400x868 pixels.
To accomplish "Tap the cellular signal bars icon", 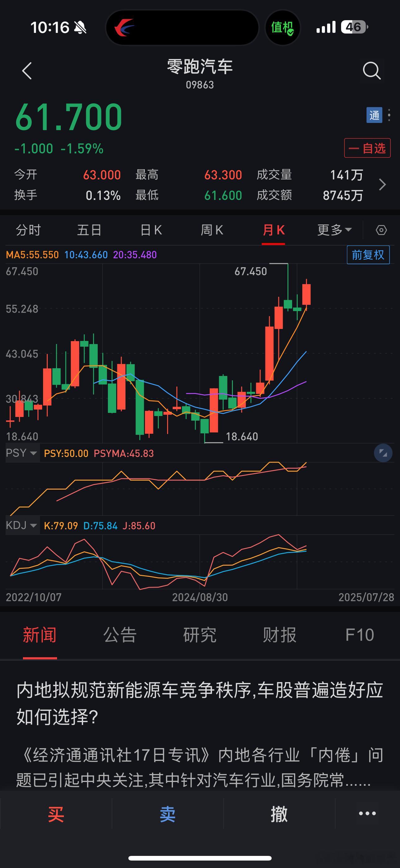I will [326, 27].
